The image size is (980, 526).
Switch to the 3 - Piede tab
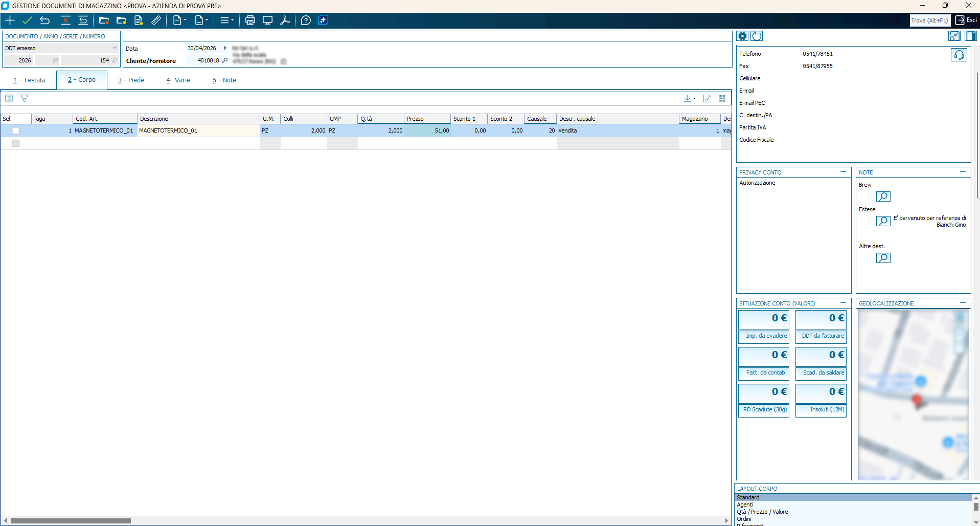(131, 80)
